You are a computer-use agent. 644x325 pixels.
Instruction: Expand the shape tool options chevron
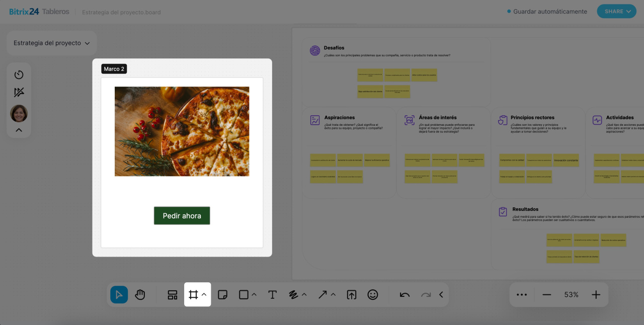click(254, 295)
